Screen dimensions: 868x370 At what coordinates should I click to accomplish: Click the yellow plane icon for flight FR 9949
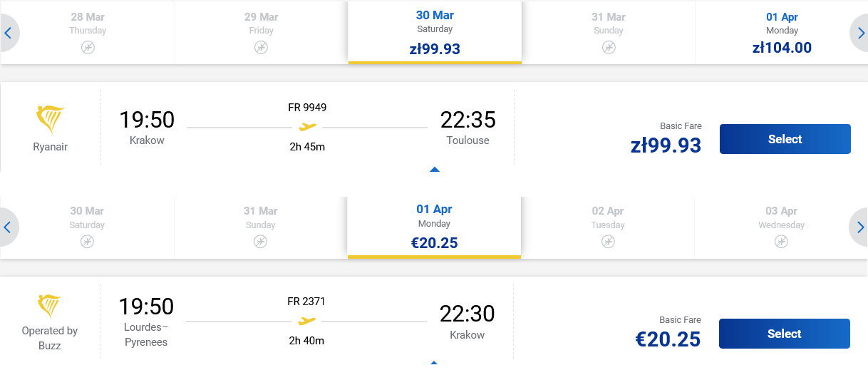(307, 127)
